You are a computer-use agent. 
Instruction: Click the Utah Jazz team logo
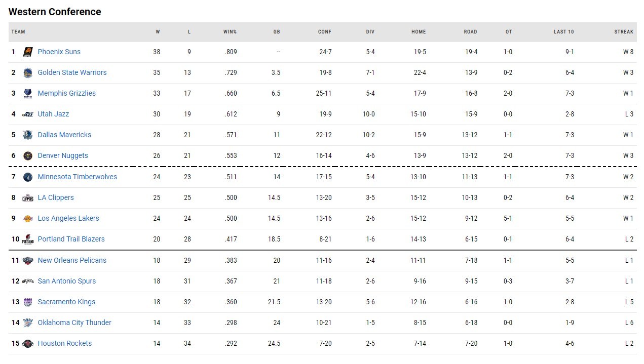(x=28, y=114)
